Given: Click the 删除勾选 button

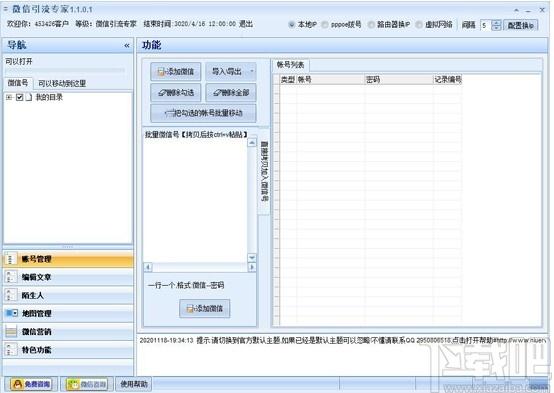Looking at the screenshot, I should 176,93.
